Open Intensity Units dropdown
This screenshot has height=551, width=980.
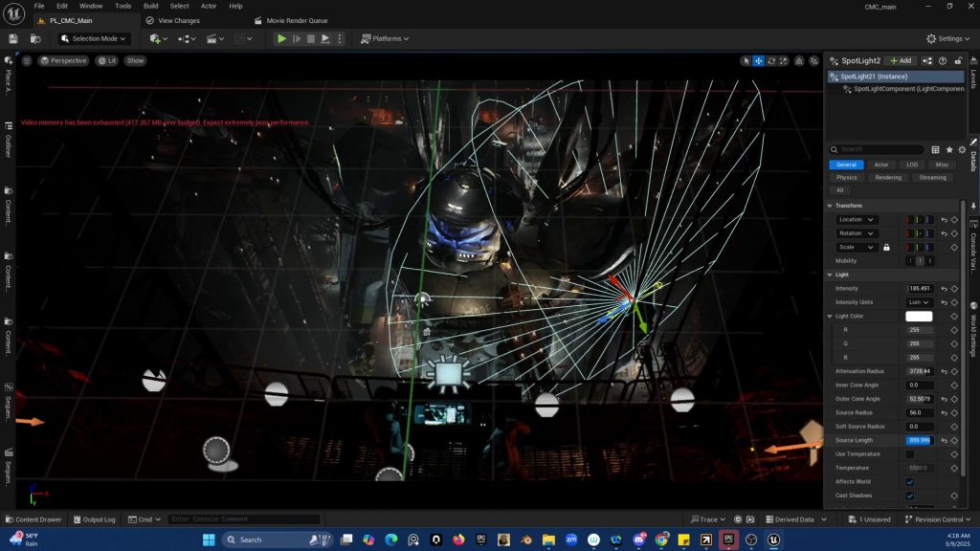(x=919, y=302)
